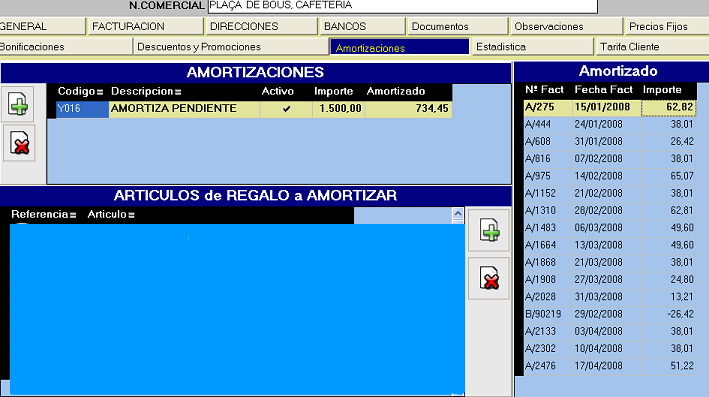709x397 pixels.
Task: Click the Nº Fact column header
Action: [544, 90]
